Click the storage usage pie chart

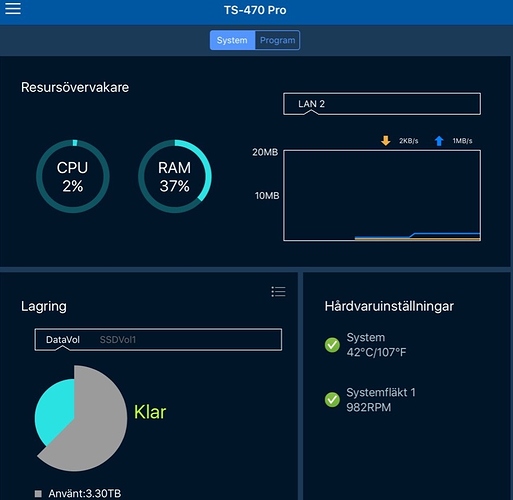(81, 418)
